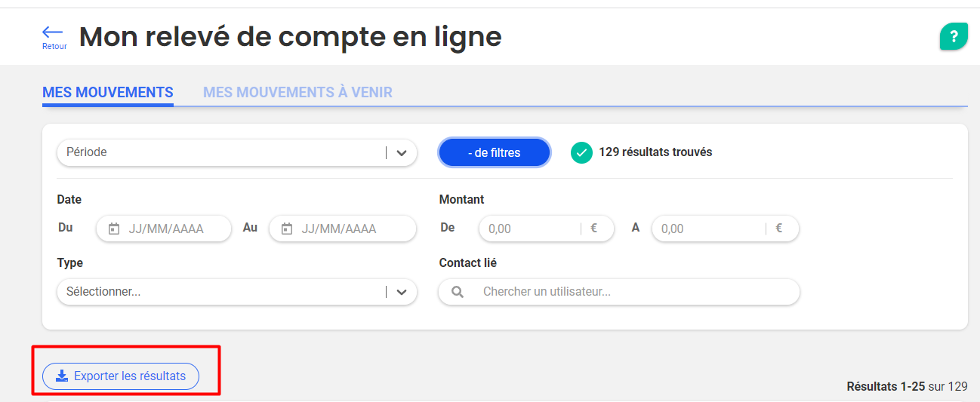Switch to Mes mouvements à venir tab
This screenshot has height=402, width=980.
tap(297, 93)
